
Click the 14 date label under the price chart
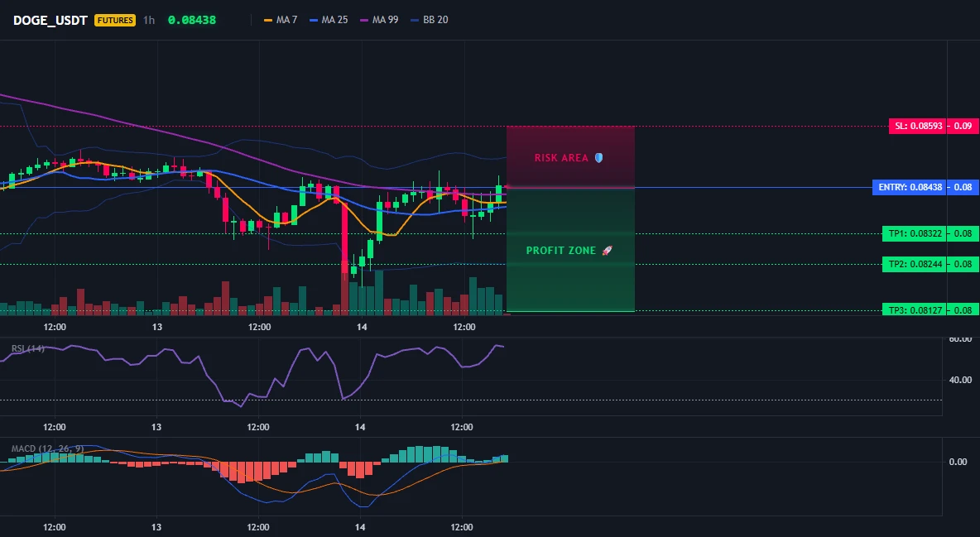click(x=361, y=327)
